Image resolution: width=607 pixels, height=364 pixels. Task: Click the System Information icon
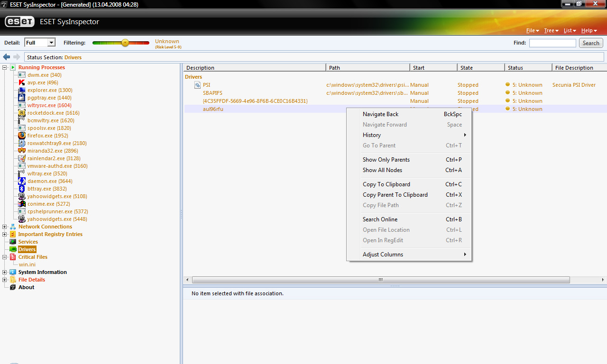coord(13,272)
